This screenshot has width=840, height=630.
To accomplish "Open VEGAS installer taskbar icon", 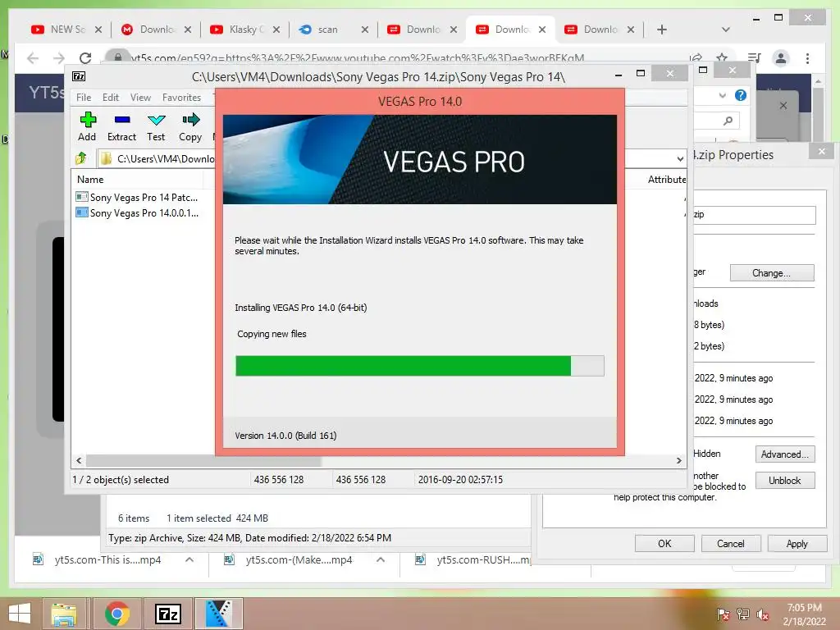I will 218,614.
